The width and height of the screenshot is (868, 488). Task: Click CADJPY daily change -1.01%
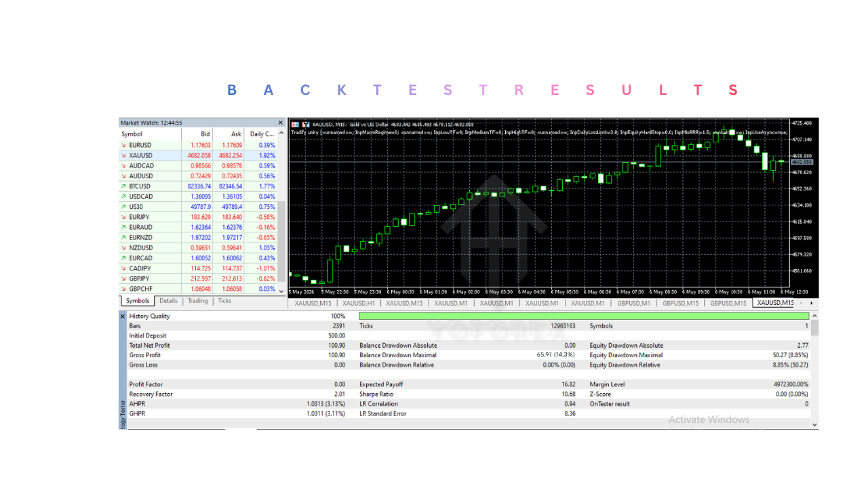(x=266, y=268)
